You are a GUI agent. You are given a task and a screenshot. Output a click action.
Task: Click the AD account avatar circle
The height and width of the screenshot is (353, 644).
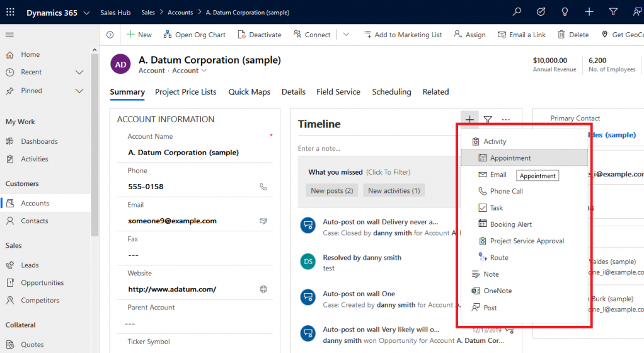click(120, 64)
